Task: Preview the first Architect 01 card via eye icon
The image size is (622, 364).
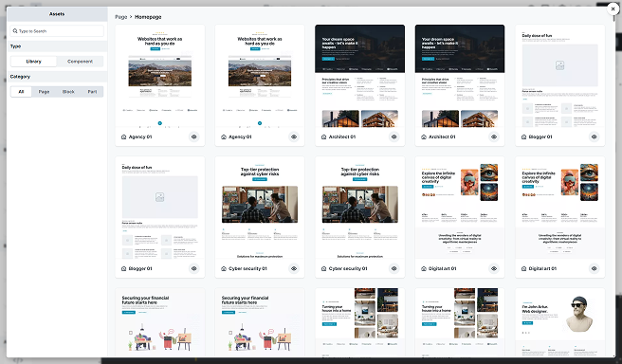Action: coord(393,136)
